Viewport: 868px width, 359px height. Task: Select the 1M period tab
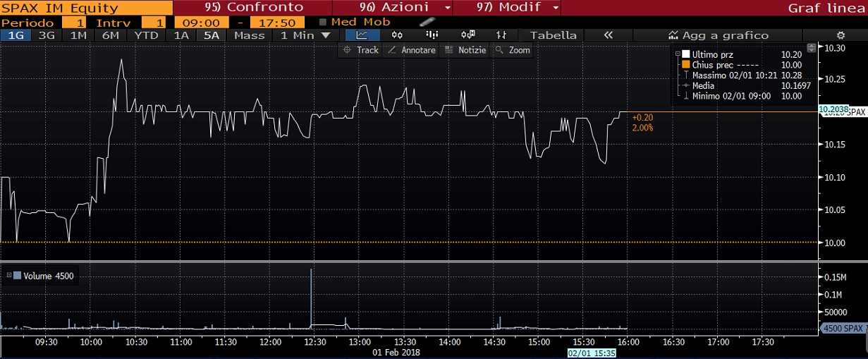click(x=78, y=35)
